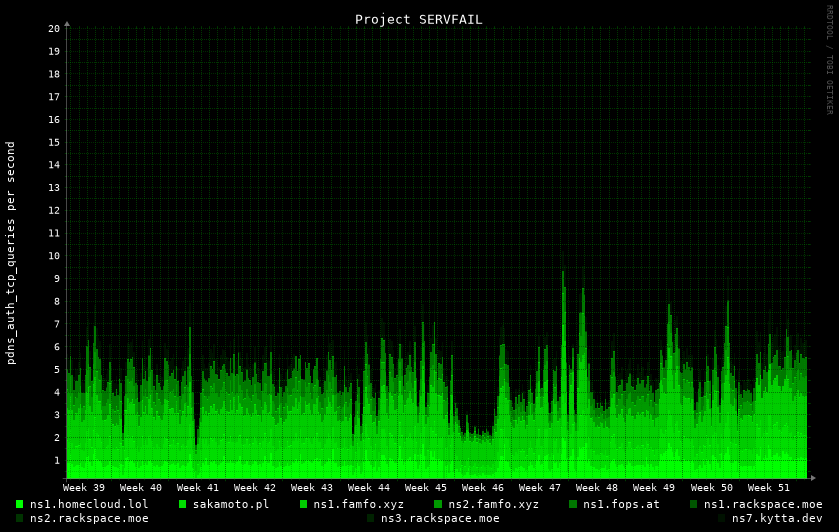839x532 pixels.
Task: Select the ns1.famfo.xyz legend swatch
Action: point(303,504)
